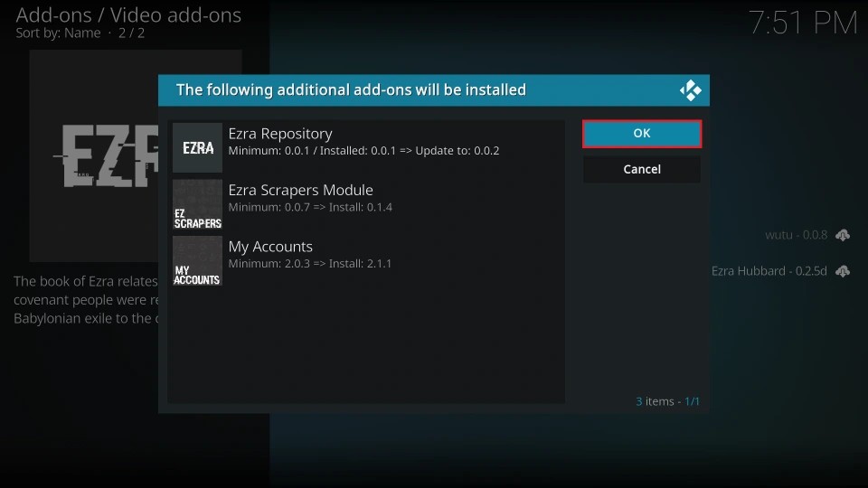Click the Ezra add-on artwork thumbnail

[94, 155]
